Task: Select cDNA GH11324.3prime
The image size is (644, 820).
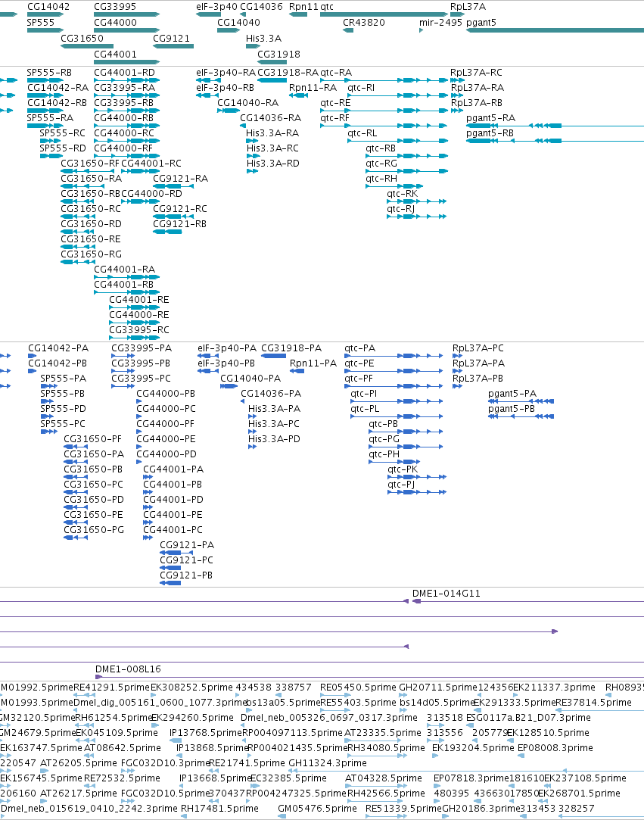Action: 327,763
